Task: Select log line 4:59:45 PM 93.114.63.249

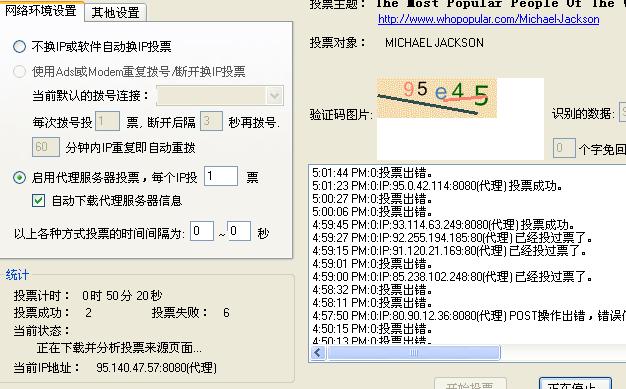Action: click(444, 224)
